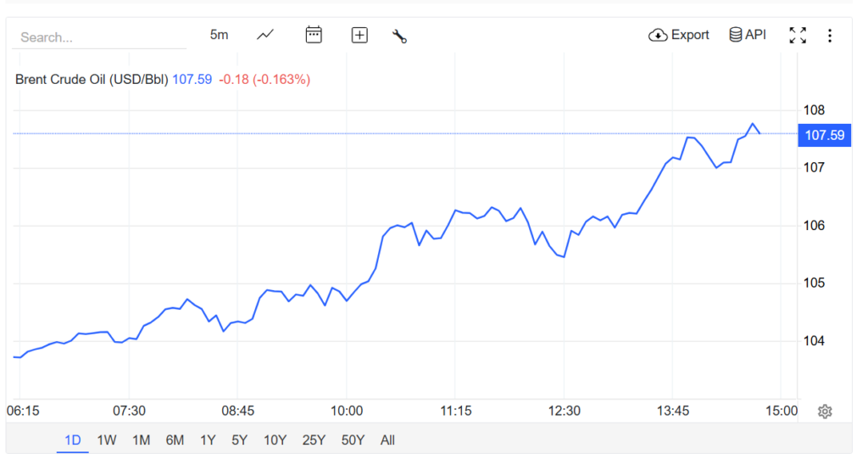This screenshot has height=465, width=868.
Task: Click the plus icon to add comparison
Action: [x=359, y=35]
